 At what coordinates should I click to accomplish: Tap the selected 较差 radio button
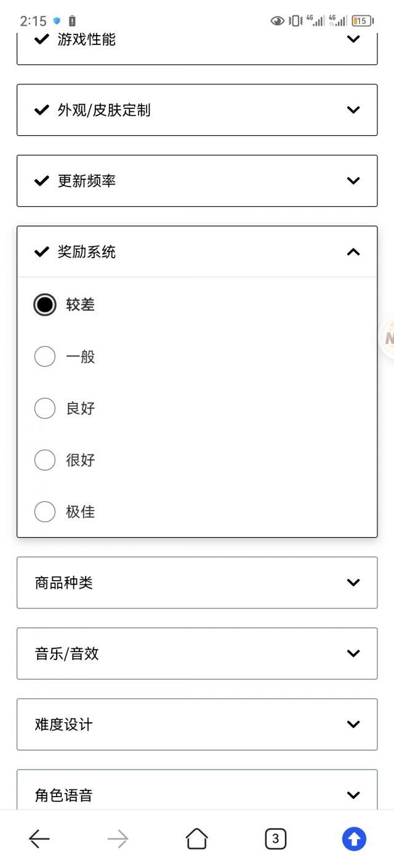point(45,305)
